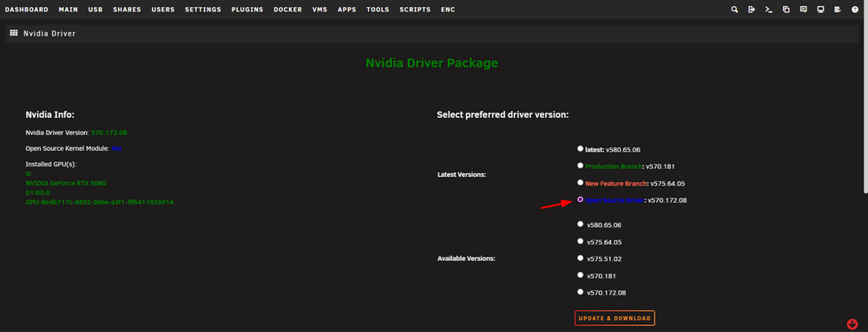Viewport: 868px width, 332px height.
Task: Click the help question mark icon
Action: [x=855, y=10]
